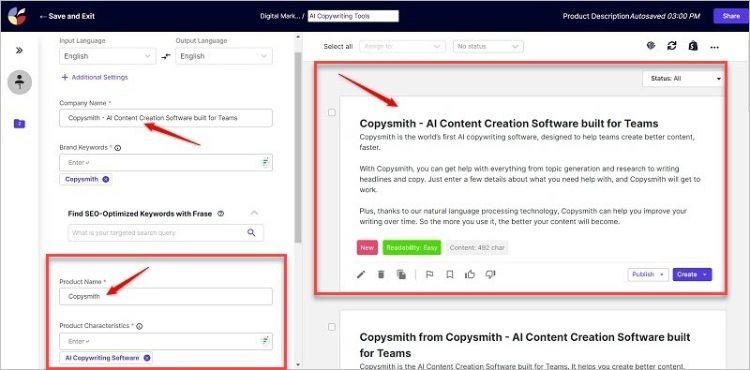Click the second result heading Copysmith from Copysmith
750x370 pixels.
(525, 345)
